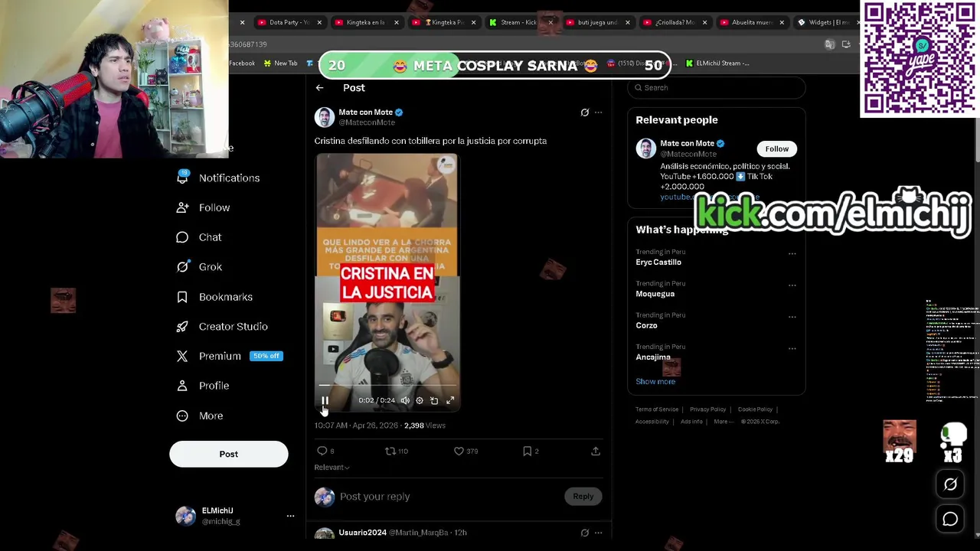980x551 pixels.
Task: Enter fullscreen on the video player
Action: point(450,400)
